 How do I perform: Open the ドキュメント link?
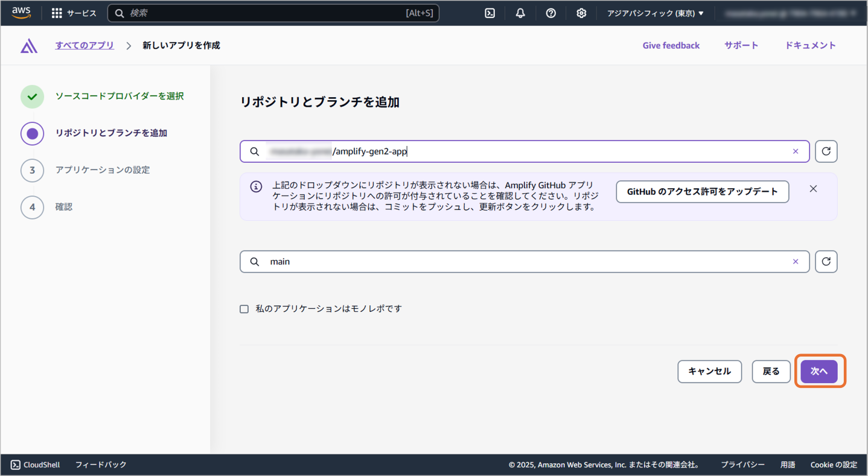coord(811,45)
